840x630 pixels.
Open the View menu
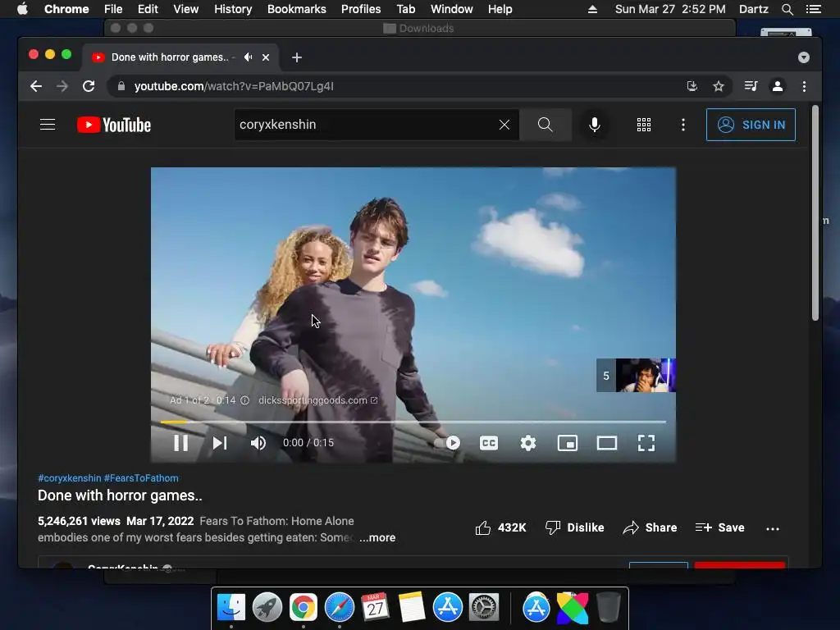tap(186, 9)
